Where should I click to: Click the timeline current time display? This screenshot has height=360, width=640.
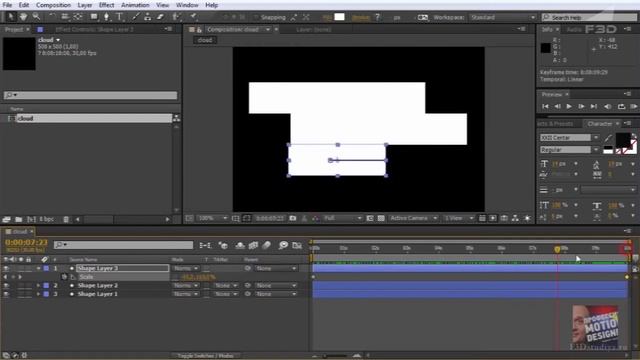(x=26, y=242)
